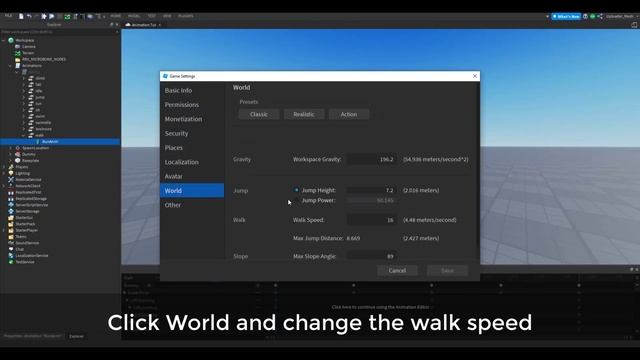Screen dimensions: 640x360
Task: Select the Jump Power radio button
Action: pyautogui.click(x=296, y=200)
